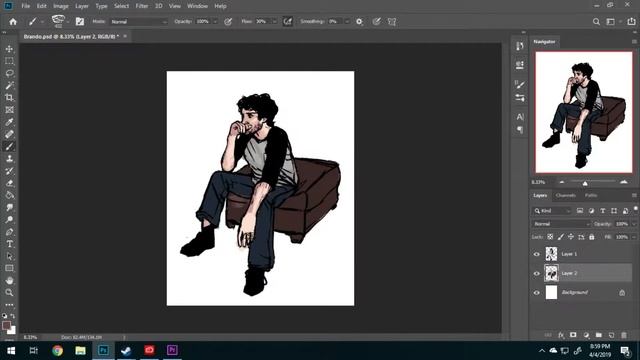Open the Edit Toolbar three-dots menu
The height and width of the screenshot is (360, 640).
pos(9,304)
